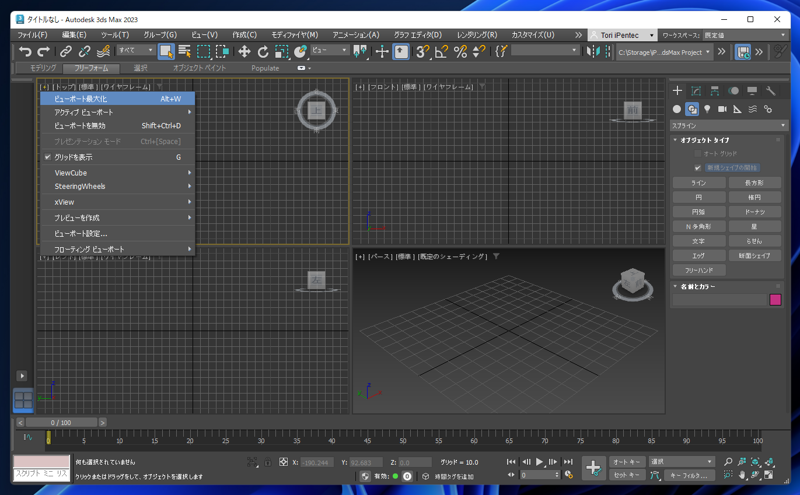Toggle the selection lock padlock icon

tap(267, 462)
